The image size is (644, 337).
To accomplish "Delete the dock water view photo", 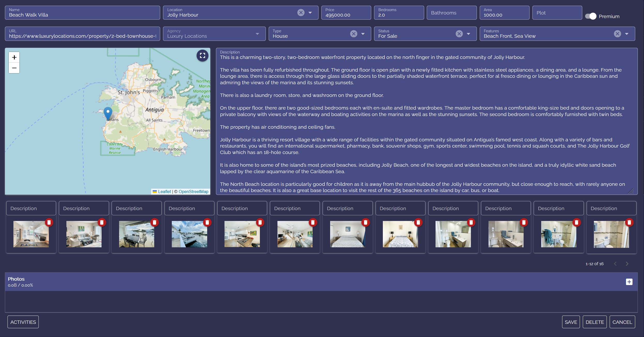I will pos(207,222).
